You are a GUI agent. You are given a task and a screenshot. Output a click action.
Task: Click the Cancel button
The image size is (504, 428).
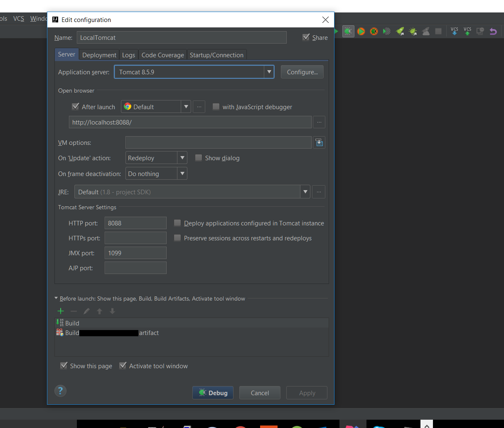click(x=260, y=393)
